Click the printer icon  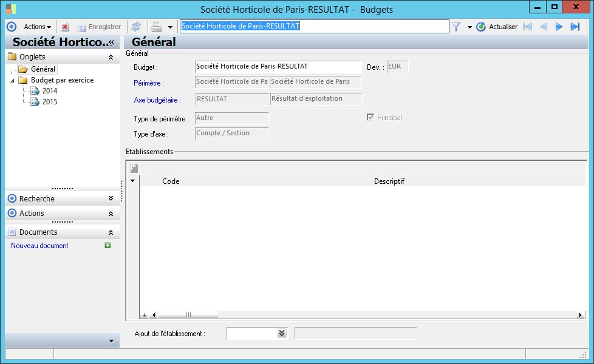coord(157,27)
